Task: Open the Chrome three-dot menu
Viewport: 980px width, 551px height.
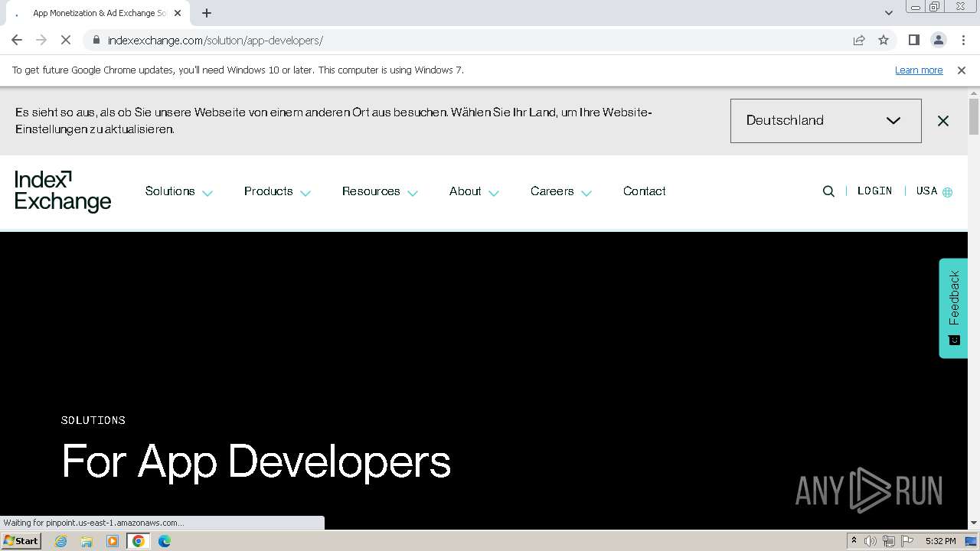Action: tap(963, 40)
